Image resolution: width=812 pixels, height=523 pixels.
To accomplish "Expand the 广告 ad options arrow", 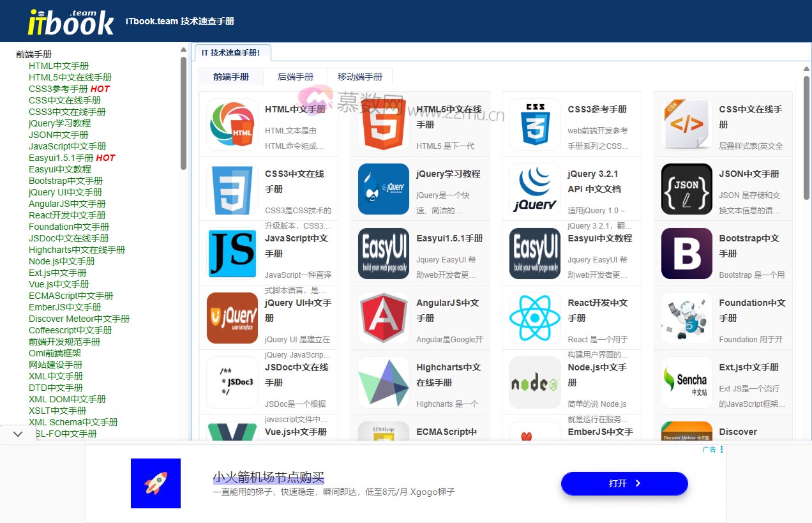I will [x=723, y=449].
